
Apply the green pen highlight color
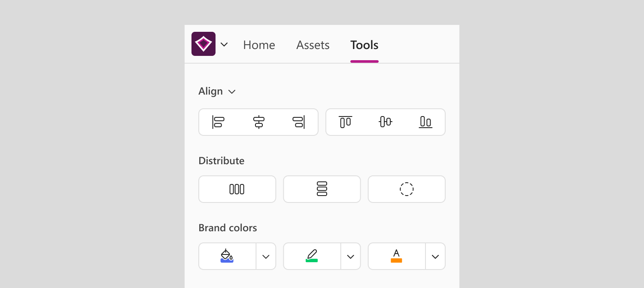click(x=312, y=256)
